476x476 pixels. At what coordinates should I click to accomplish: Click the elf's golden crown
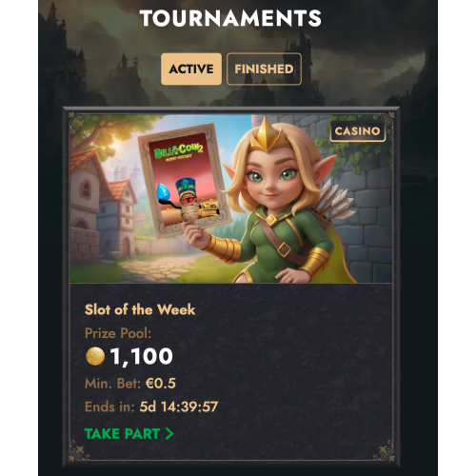(x=269, y=134)
